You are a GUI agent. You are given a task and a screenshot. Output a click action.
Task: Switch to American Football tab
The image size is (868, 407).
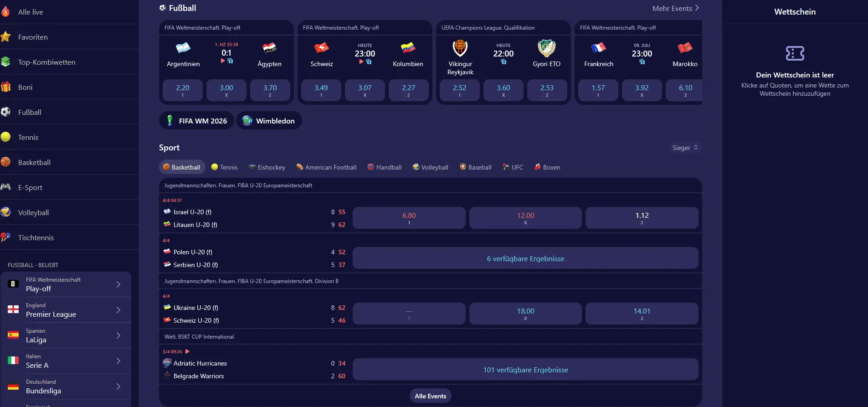click(x=326, y=167)
